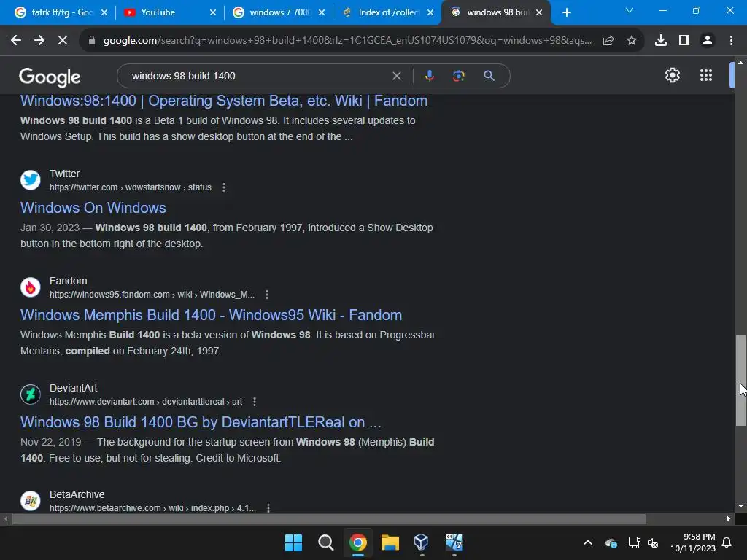Close the Index of /collec tab
Screen dimensions: 747x560
430,12
